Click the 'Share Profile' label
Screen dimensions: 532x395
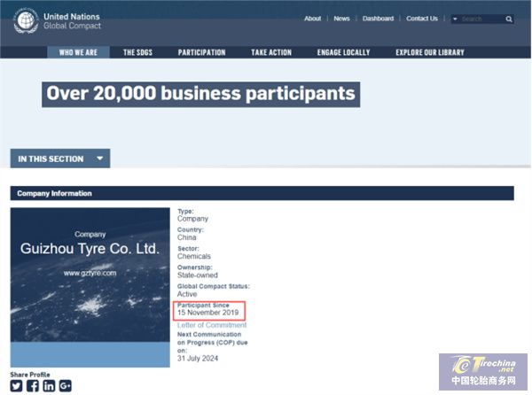point(30,375)
